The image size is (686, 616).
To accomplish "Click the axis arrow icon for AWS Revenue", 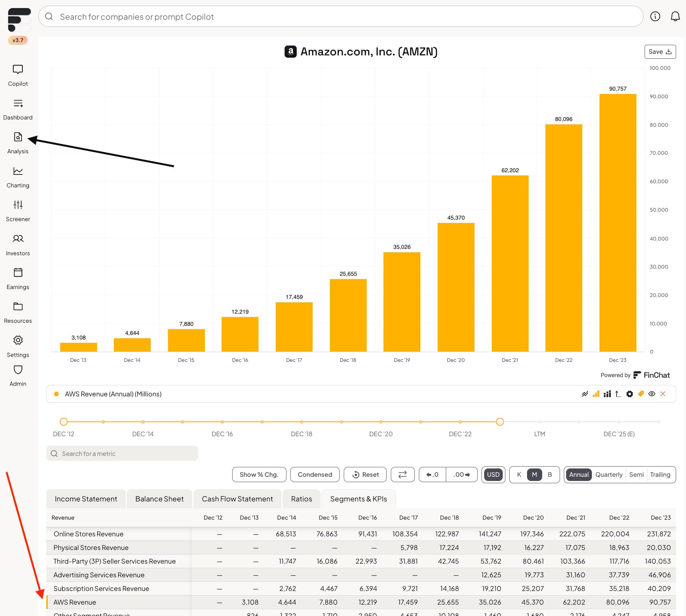I will click(618, 394).
